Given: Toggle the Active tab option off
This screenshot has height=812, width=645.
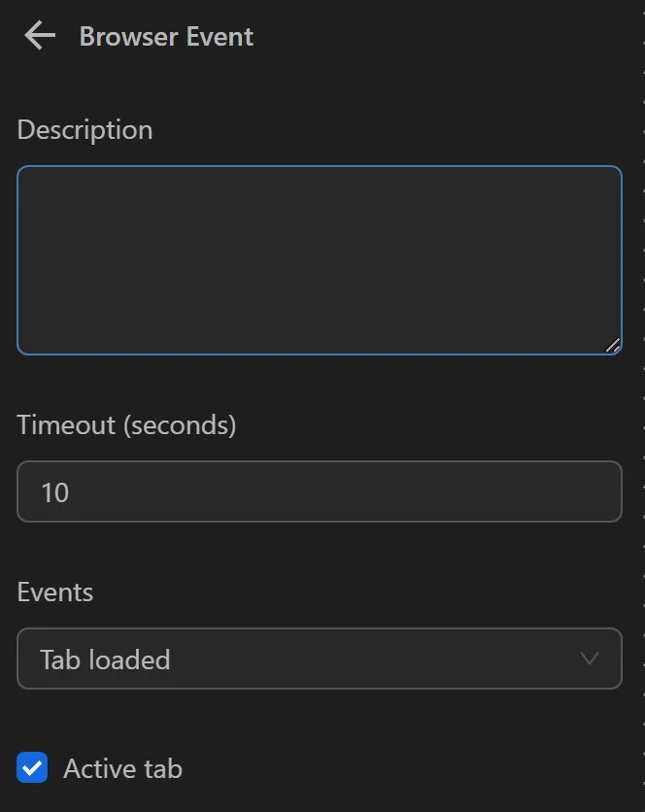Looking at the screenshot, I should click(31, 767).
